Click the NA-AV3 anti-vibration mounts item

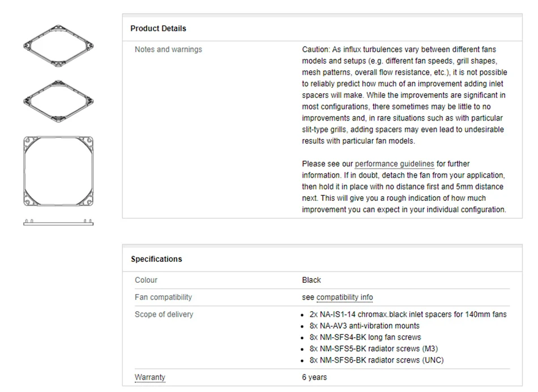pos(365,326)
